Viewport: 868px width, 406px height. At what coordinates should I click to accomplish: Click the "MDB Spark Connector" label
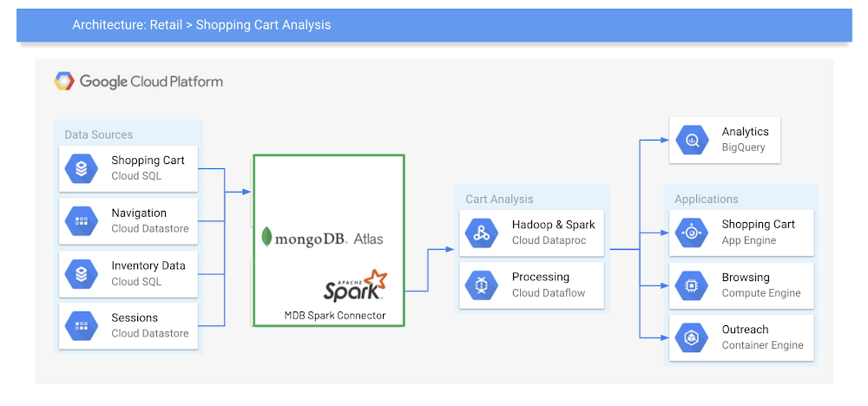point(335,316)
